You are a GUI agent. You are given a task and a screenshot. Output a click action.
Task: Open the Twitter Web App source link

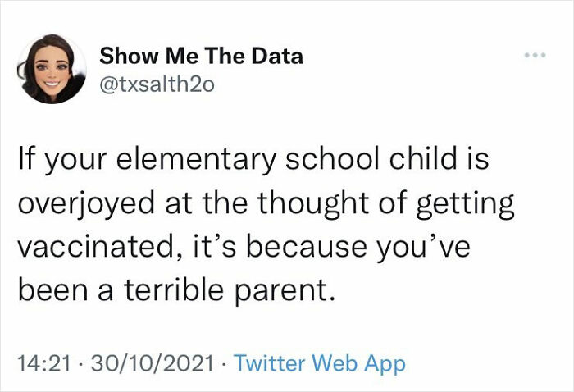tap(320, 363)
